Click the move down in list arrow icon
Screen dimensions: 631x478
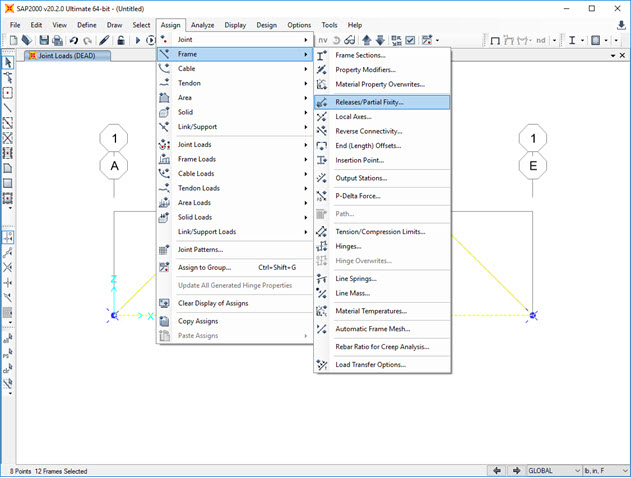point(380,40)
